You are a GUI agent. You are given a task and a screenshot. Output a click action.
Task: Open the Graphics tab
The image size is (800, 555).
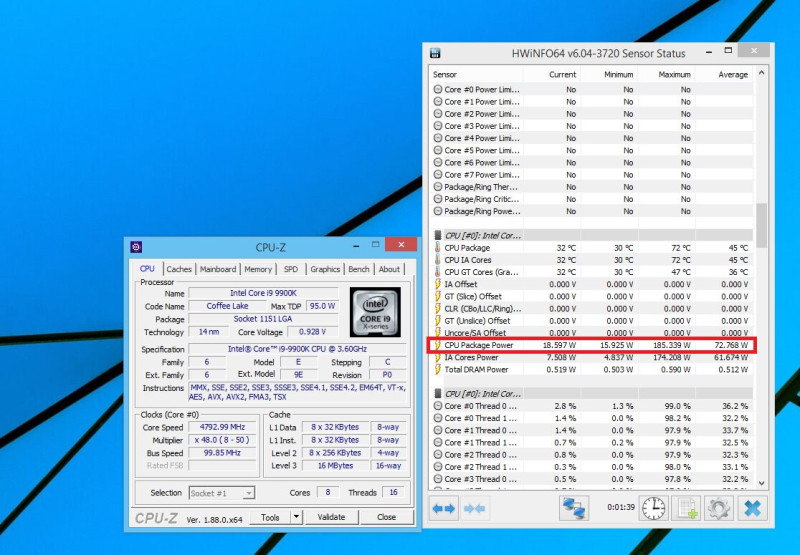click(325, 269)
